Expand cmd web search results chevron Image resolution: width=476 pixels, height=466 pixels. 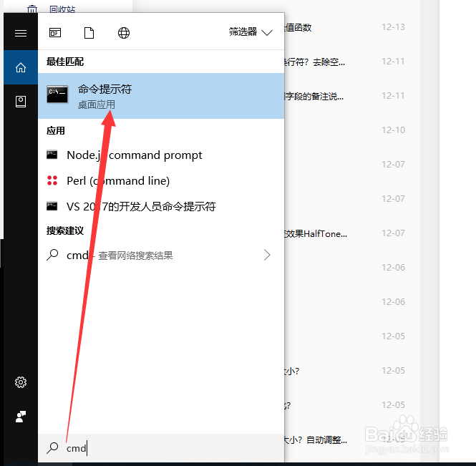tap(267, 255)
